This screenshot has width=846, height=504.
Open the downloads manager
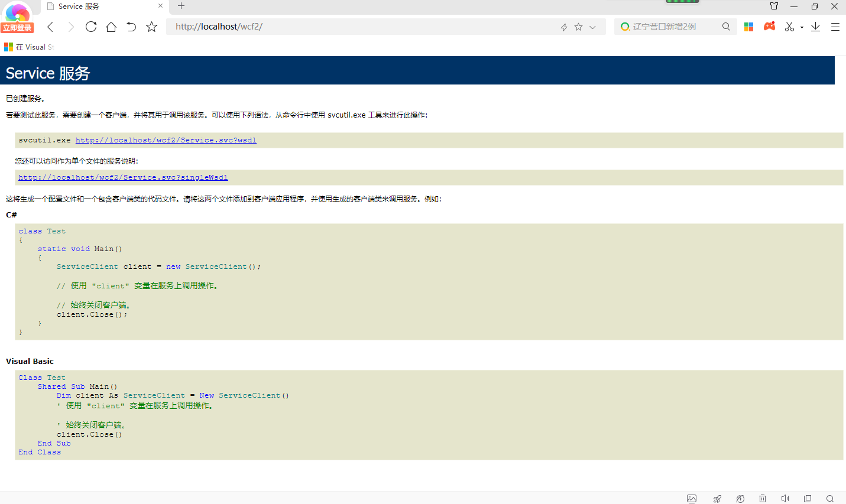coord(815,27)
